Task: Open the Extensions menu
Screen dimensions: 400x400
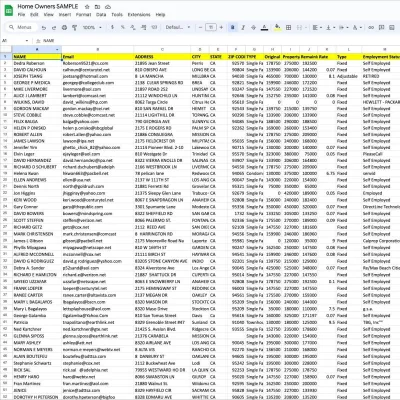Action: [139, 15]
